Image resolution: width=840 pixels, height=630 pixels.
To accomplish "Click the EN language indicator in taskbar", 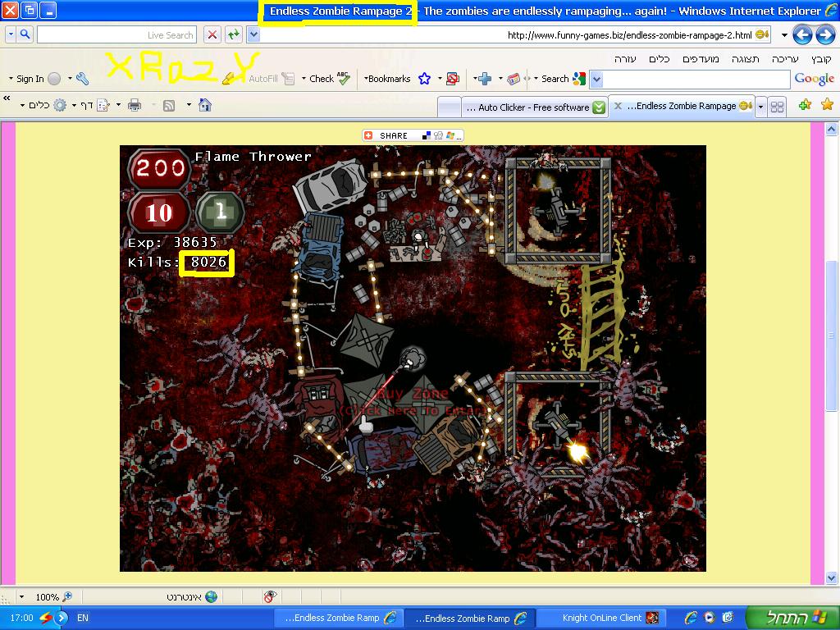I will pyautogui.click(x=83, y=618).
